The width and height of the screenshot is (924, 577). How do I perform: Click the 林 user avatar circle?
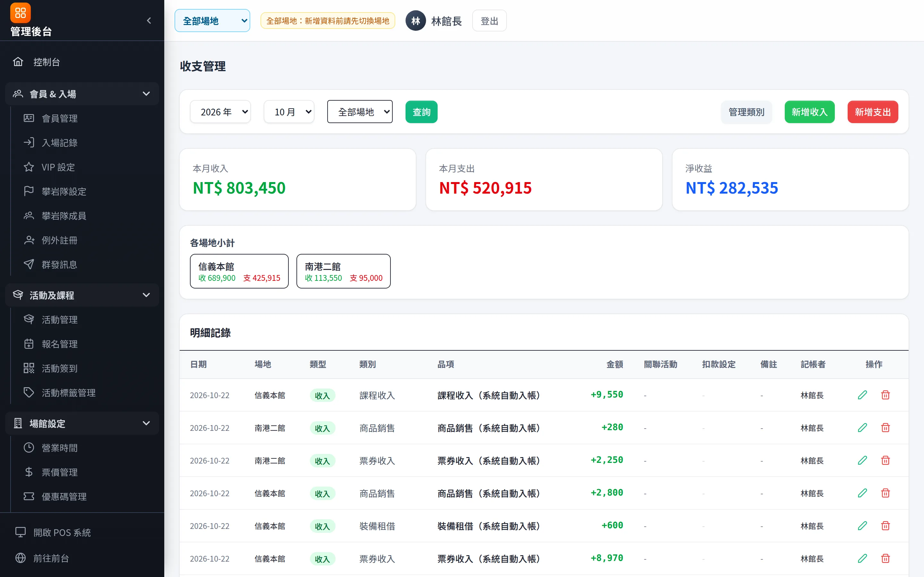coord(415,21)
